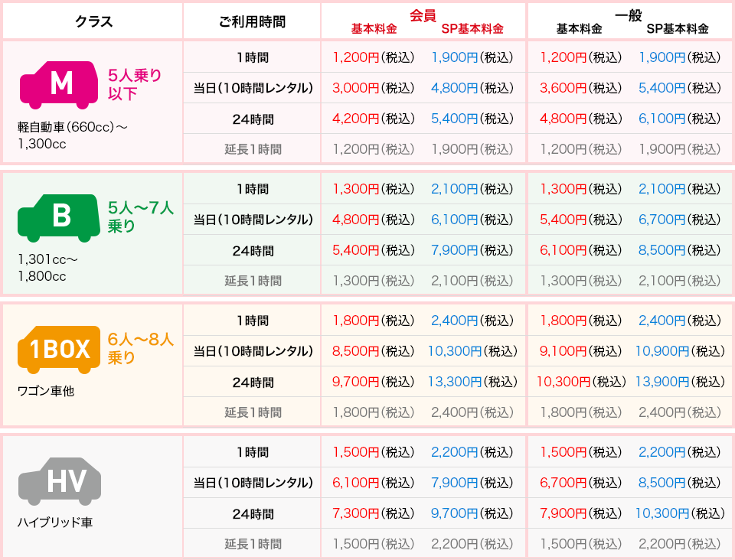
Task: Select the ご利用時間 column header
Action: pyautogui.click(x=252, y=21)
